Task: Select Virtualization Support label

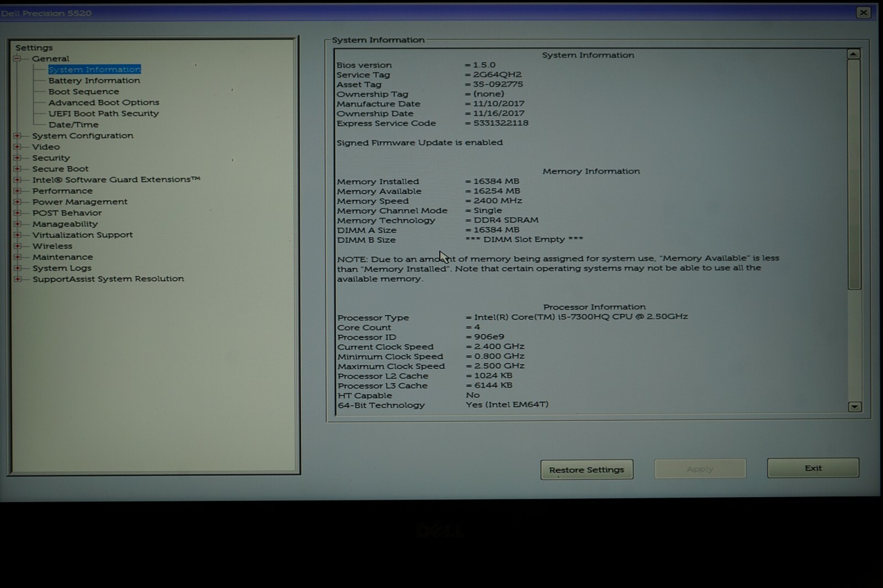Action: tap(82, 235)
